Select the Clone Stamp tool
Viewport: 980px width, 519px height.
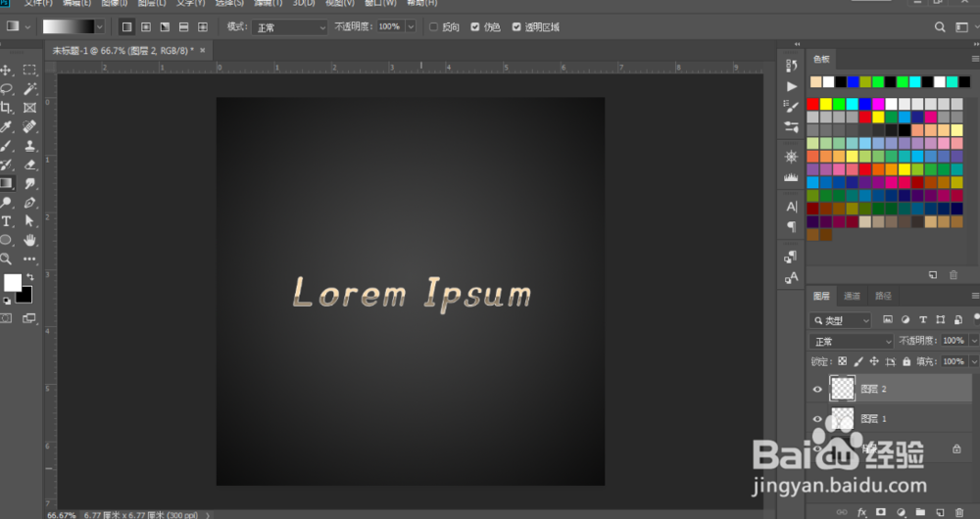[29, 146]
